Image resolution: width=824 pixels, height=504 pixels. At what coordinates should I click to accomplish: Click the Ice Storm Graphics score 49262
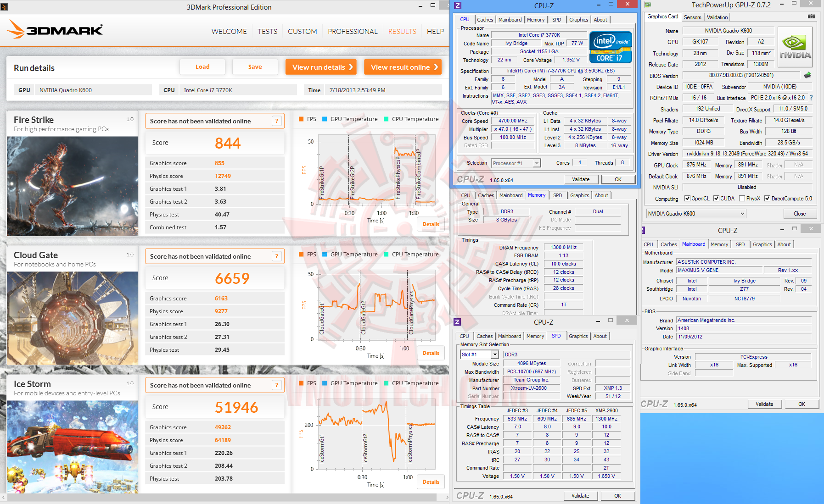pyautogui.click(x=223, y=427)
